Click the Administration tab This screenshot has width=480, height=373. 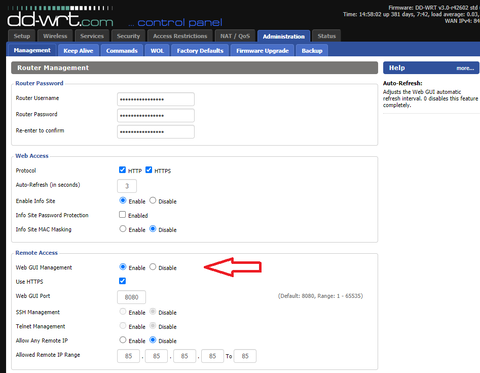[x=284, y=36]
